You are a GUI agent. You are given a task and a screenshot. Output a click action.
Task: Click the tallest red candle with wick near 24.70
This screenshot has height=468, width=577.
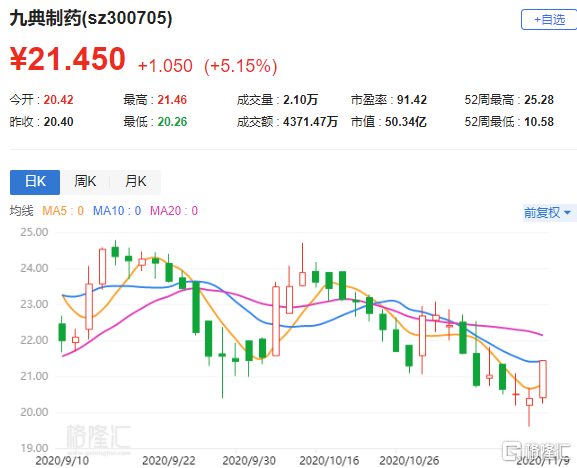click(x=302, y=279)
